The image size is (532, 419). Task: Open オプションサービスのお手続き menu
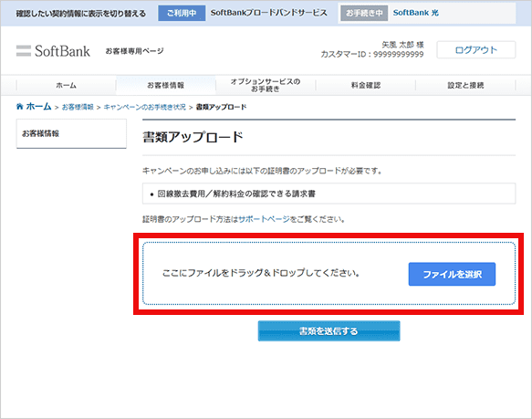[266, 85]
